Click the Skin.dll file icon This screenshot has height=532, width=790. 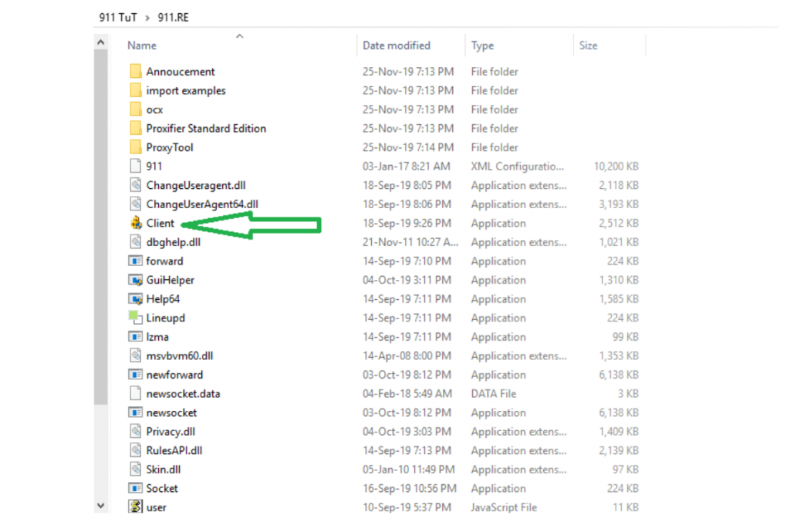(136, 469)
